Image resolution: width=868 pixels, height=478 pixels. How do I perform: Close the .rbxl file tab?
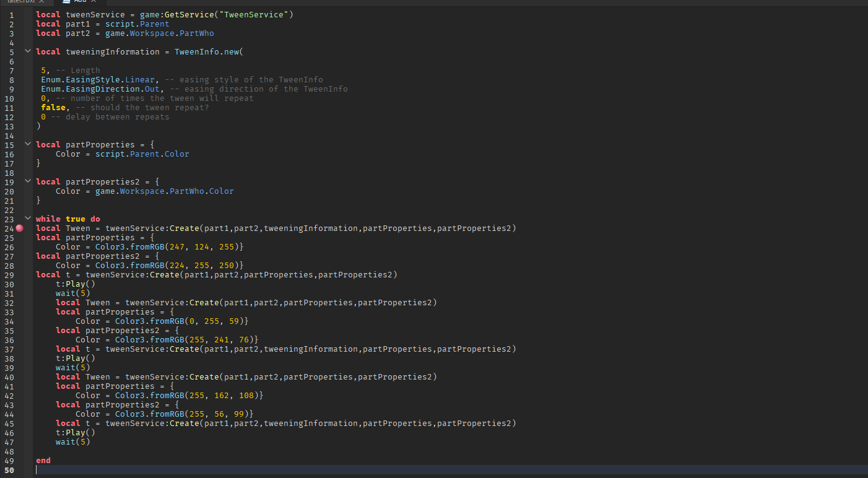coord(41,2)
